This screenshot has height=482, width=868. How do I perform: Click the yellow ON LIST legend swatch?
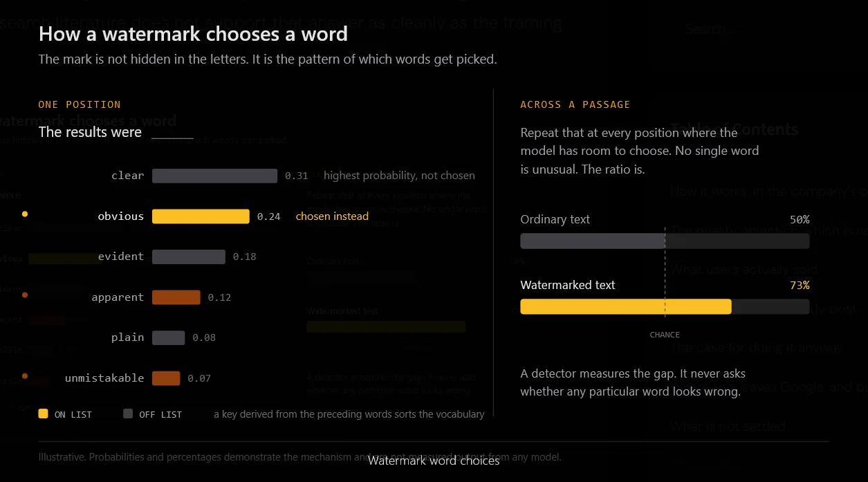(x=44, y=414)
